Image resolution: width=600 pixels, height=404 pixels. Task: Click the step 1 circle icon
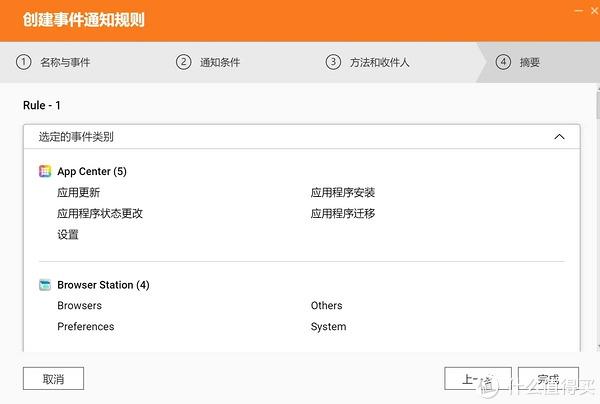[24, 62]
